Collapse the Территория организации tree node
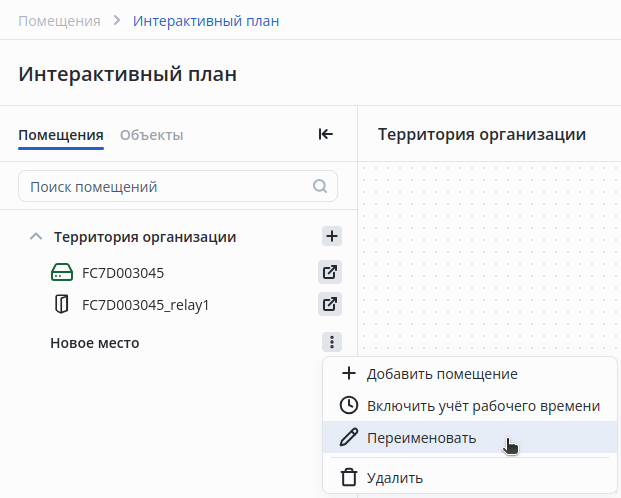 [36, 237]
